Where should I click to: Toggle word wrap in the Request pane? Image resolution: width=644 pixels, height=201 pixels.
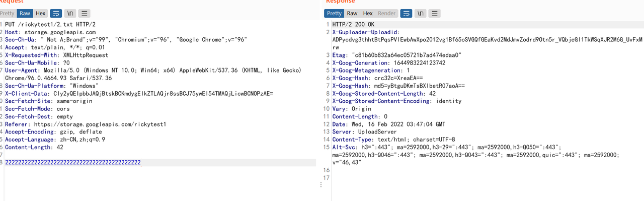click(56, 13)
